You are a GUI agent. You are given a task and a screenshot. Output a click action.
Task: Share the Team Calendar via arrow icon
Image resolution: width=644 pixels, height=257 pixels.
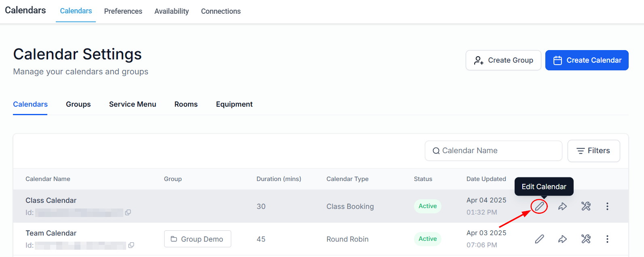point(562,239)
